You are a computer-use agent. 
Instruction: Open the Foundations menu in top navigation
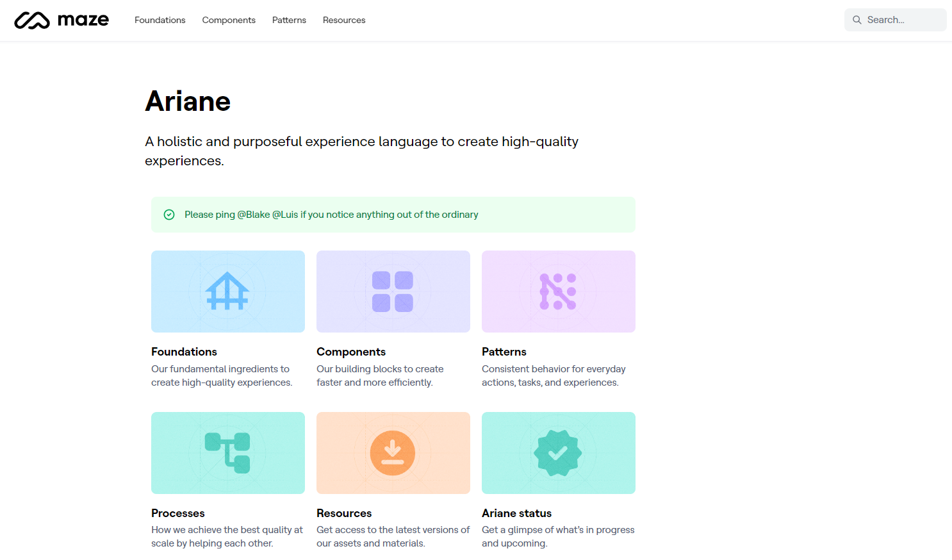click(160, 20)
